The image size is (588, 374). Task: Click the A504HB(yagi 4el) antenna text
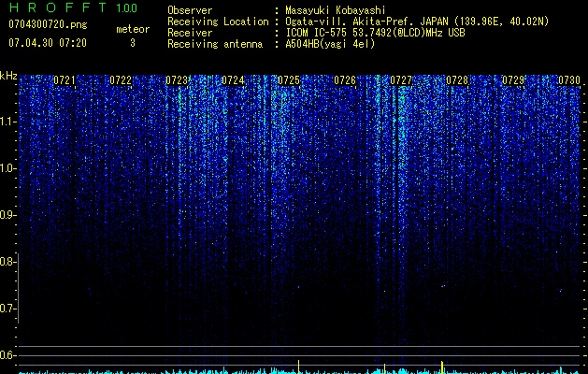330,44
